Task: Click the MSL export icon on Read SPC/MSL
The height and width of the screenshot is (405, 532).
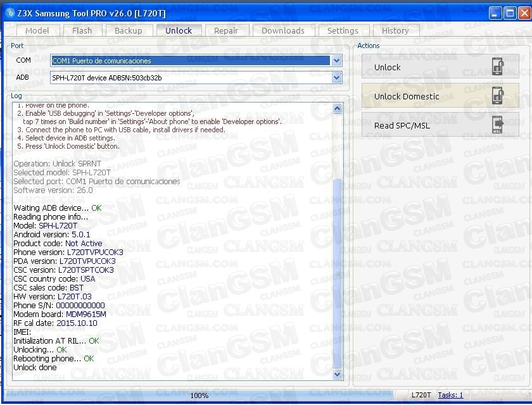Action: click(x=498, y=125)
